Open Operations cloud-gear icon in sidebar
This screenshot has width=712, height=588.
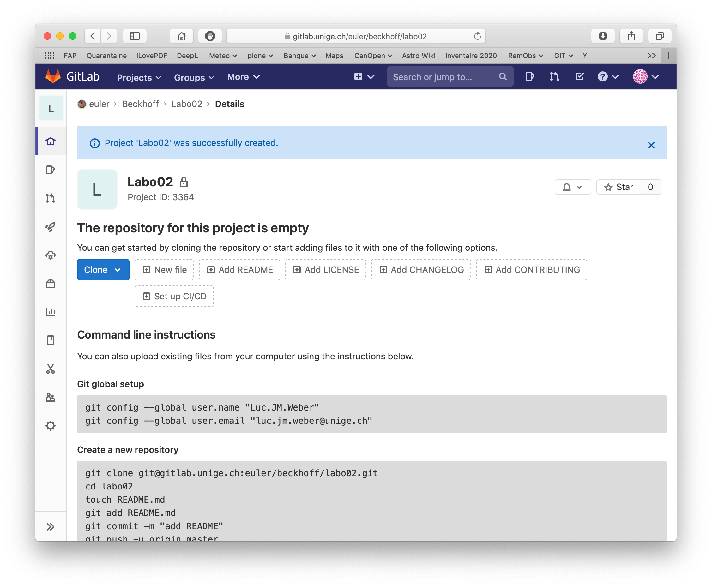pyautogui.click(x=51, y=255)
